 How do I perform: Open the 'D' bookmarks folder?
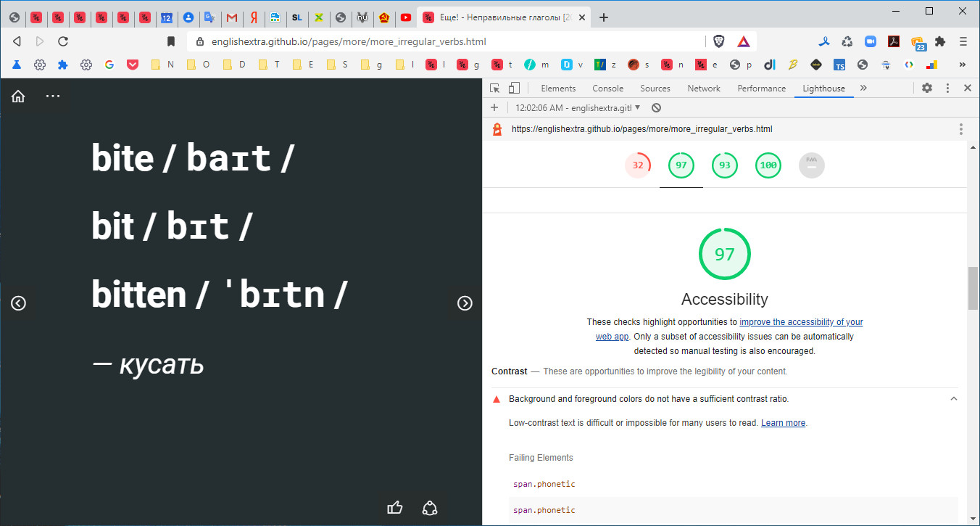tap(234, 65)
